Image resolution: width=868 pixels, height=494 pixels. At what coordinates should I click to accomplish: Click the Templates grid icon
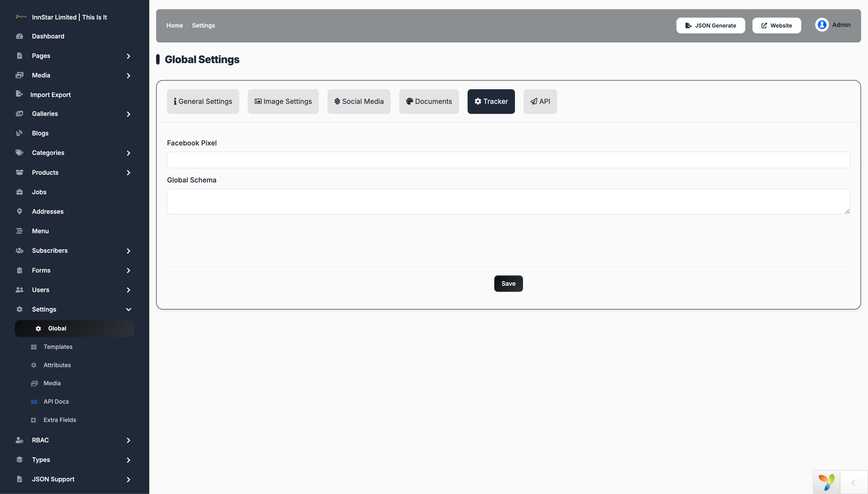click(x=34, y=347)
